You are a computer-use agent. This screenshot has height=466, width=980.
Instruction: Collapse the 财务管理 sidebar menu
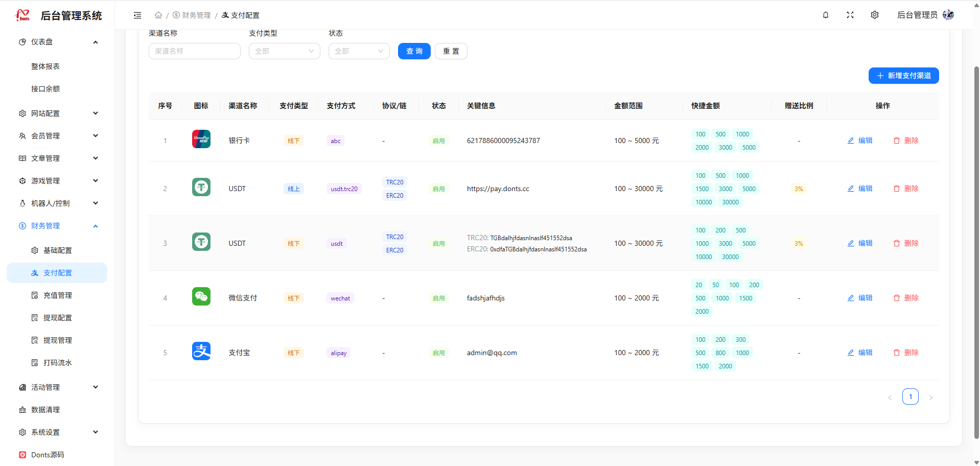point(57,226)
